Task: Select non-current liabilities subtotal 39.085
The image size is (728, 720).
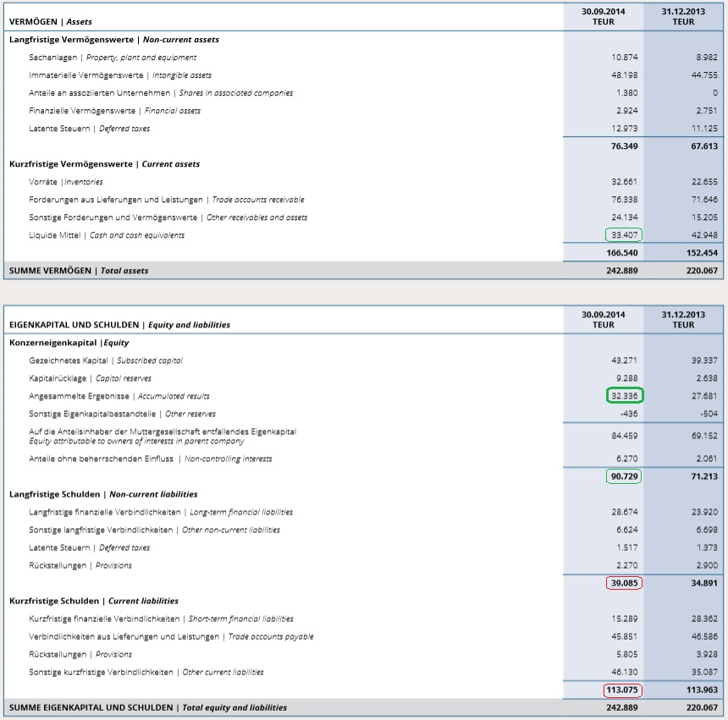Action: click(x=625, y=583)
